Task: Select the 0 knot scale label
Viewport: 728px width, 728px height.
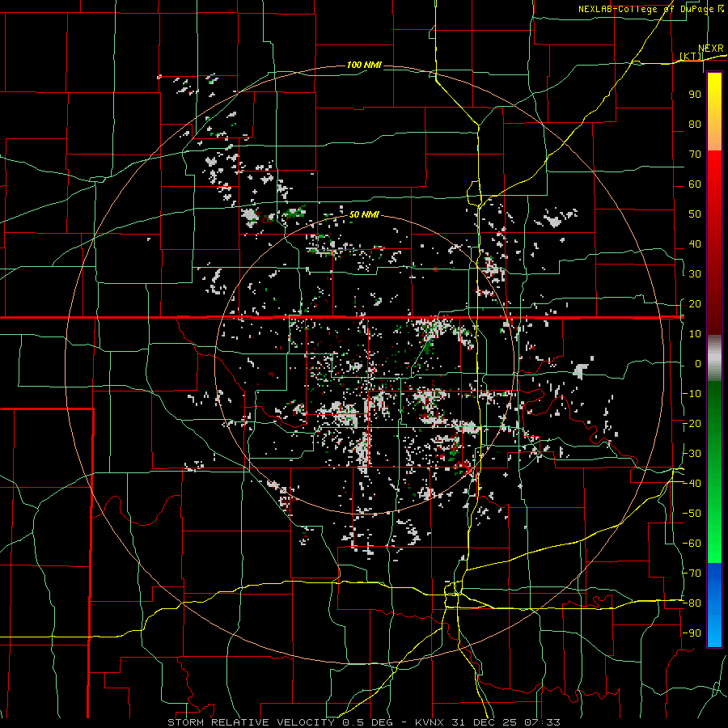Action: 698,363
